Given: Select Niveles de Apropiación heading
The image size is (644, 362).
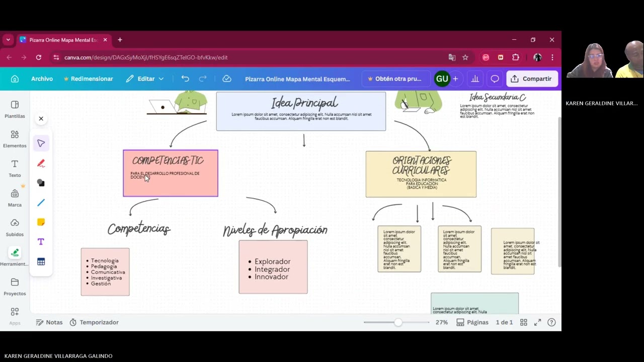Looking at the screenshot, I should tap(275, 230).
